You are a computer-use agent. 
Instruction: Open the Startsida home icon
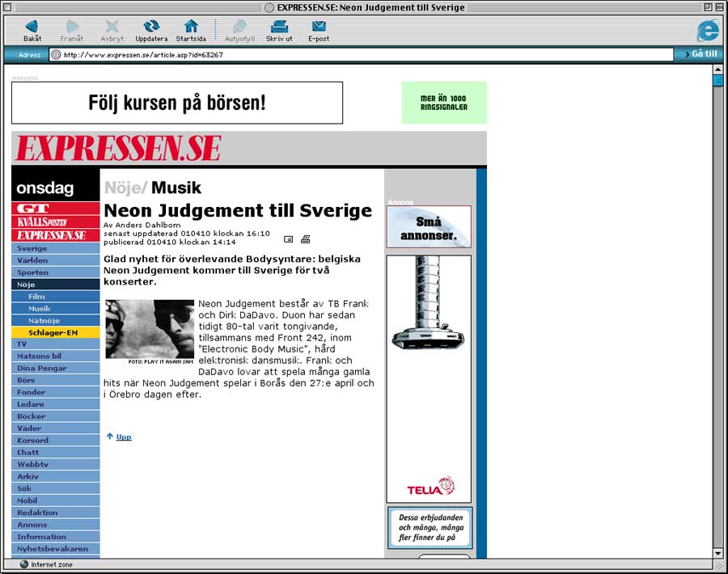pyautogui.click(x=191, y=31)
